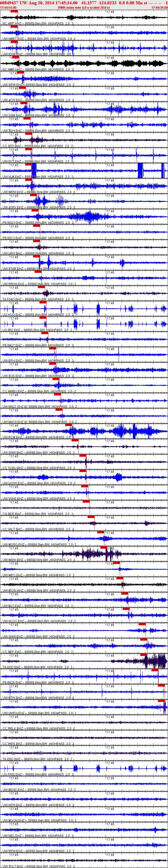
Task: Click the red pick marker on the UW UWFH EHZ trace
Action: [161, 700]
